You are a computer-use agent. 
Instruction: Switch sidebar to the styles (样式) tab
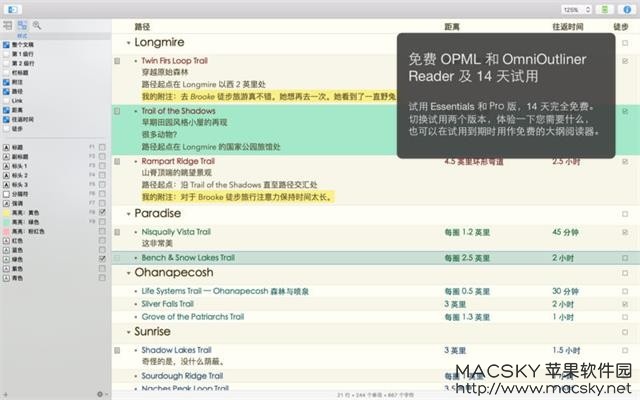click(x=22, y=26)
